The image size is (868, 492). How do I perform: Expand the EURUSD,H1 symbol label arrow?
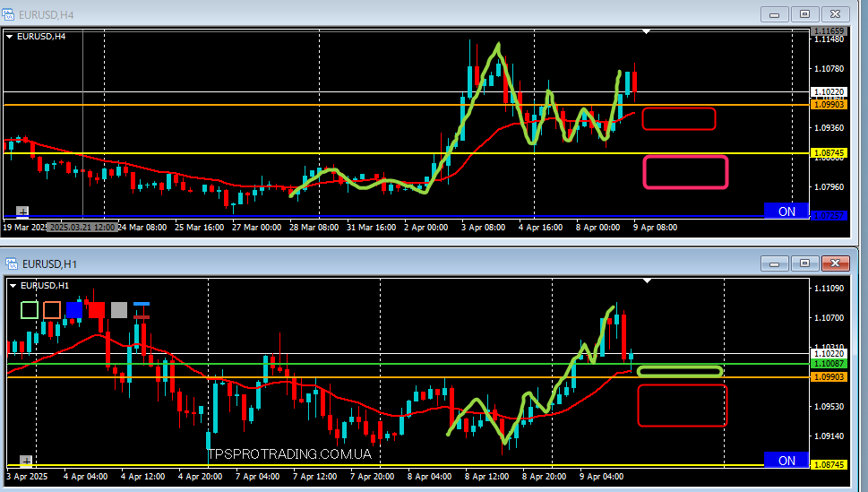(11, 286)
